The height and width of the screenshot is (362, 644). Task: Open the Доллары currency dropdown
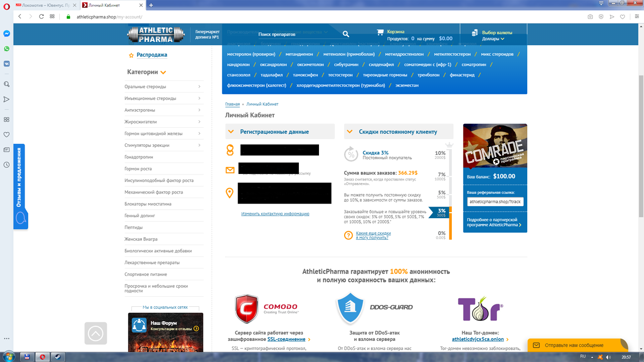pos(493,39)
